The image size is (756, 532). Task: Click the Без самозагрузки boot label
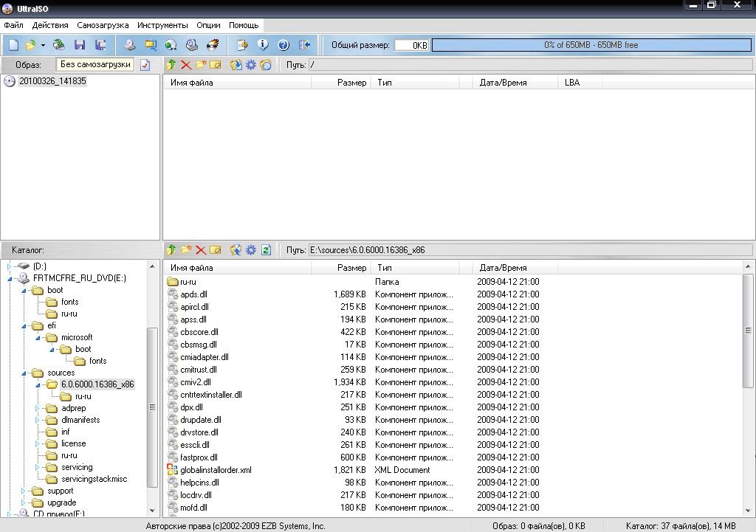click(96, 65)
